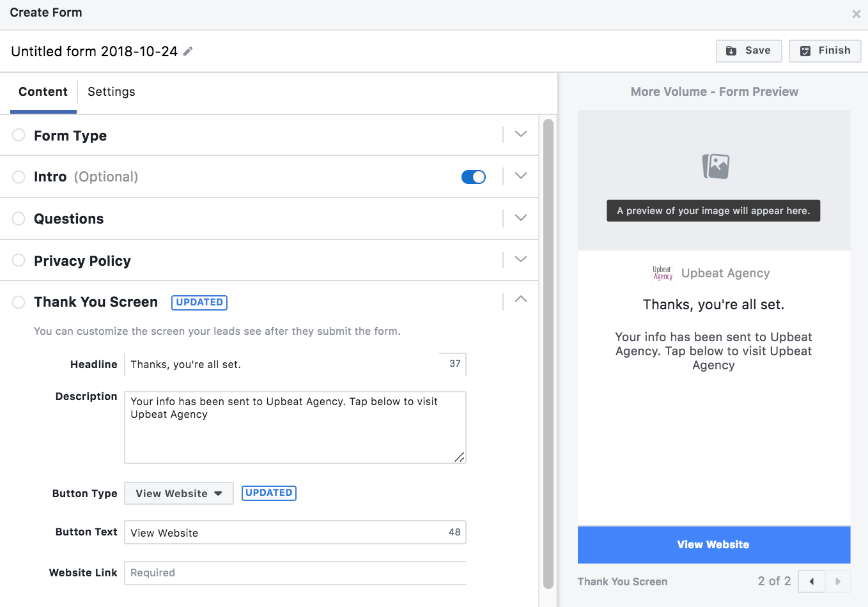The image size is (868, 607).
Task: Click the Upbeat Agency name in preview
Action: [x=725, y=273]
